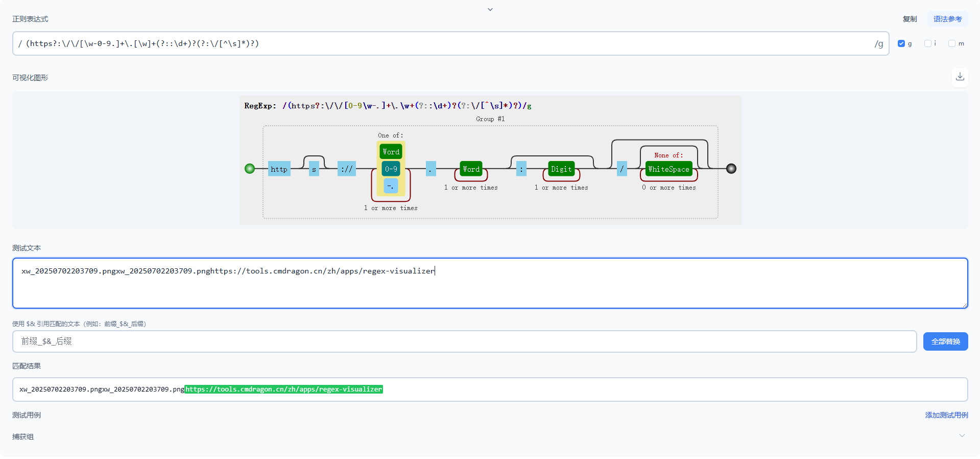
Task: Expand the 捕获组 section chevron
Action: pos(962,436)
